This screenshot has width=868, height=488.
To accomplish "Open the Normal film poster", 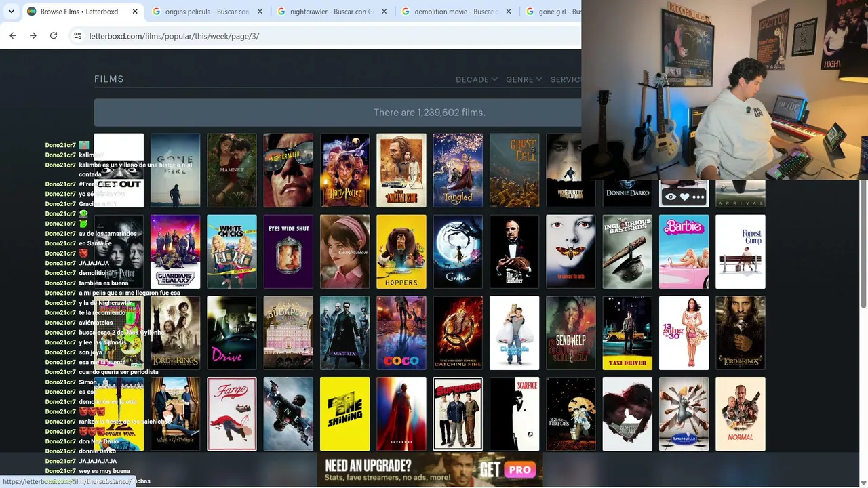I will click(741, 414).
